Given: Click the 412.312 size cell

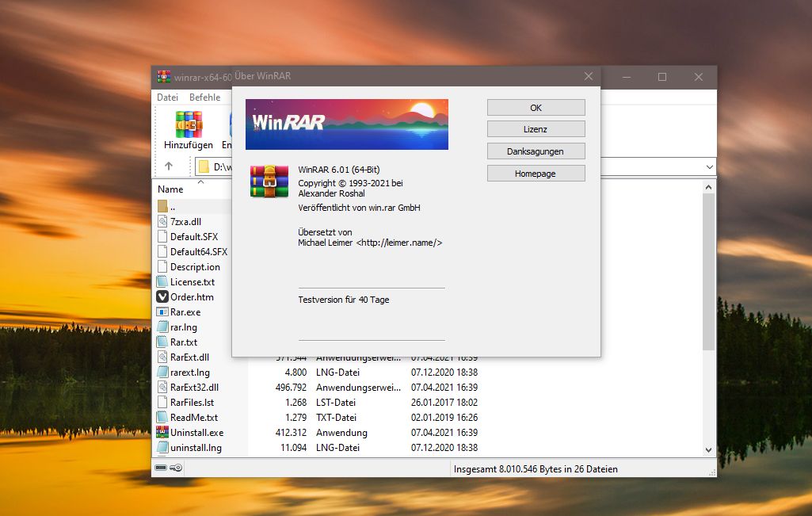Looking at the screenshot, I should (291, 432).
